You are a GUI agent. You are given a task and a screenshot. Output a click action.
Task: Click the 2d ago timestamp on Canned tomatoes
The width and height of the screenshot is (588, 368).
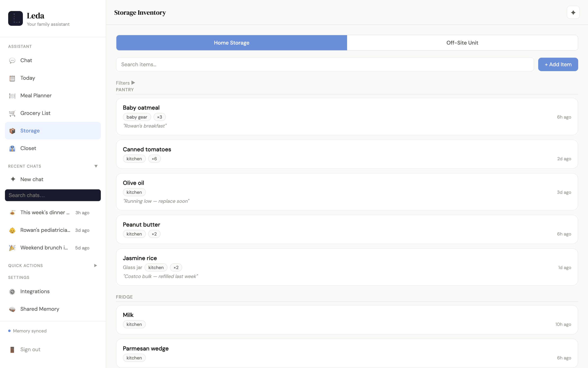(564, 159)
